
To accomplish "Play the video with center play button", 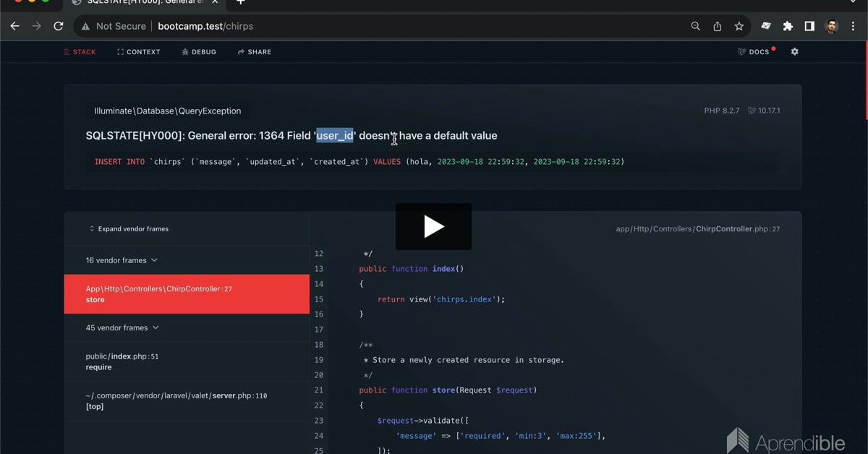I will 433,227.
